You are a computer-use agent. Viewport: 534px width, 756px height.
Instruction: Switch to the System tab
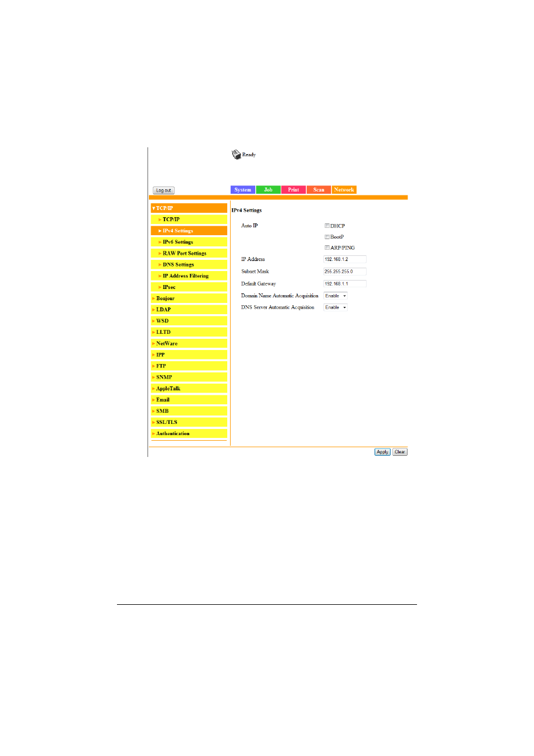pos(243,190)
